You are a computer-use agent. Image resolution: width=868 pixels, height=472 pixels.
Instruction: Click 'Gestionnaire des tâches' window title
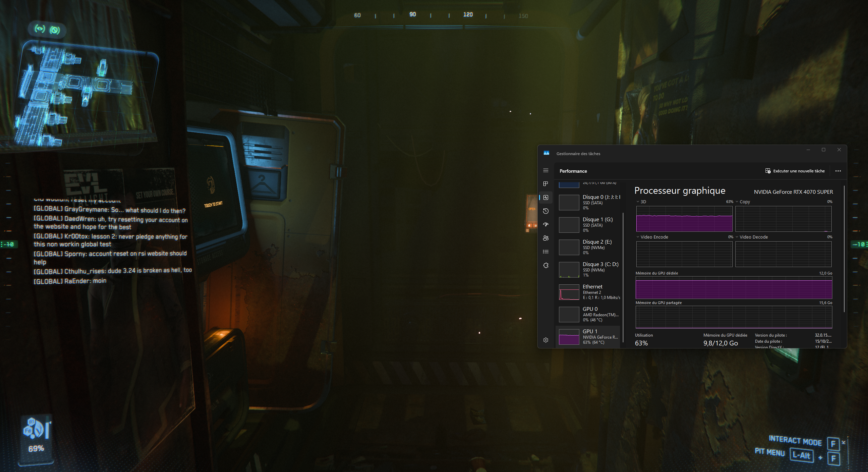(x=578, y=154)
